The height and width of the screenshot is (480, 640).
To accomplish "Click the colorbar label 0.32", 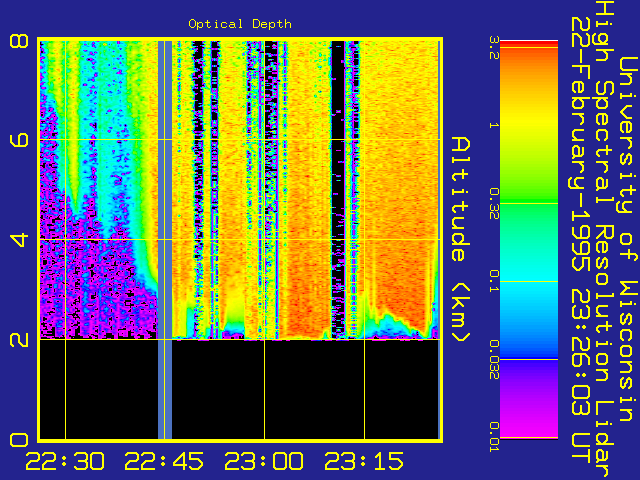I will click(494, 203).
